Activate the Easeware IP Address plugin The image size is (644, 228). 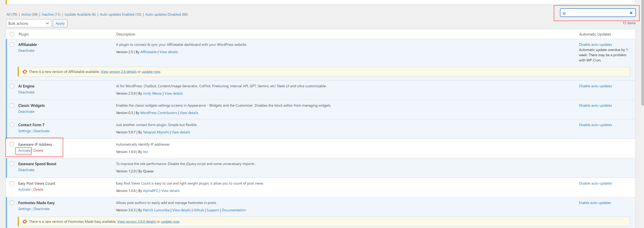click(x=24, y=150)
